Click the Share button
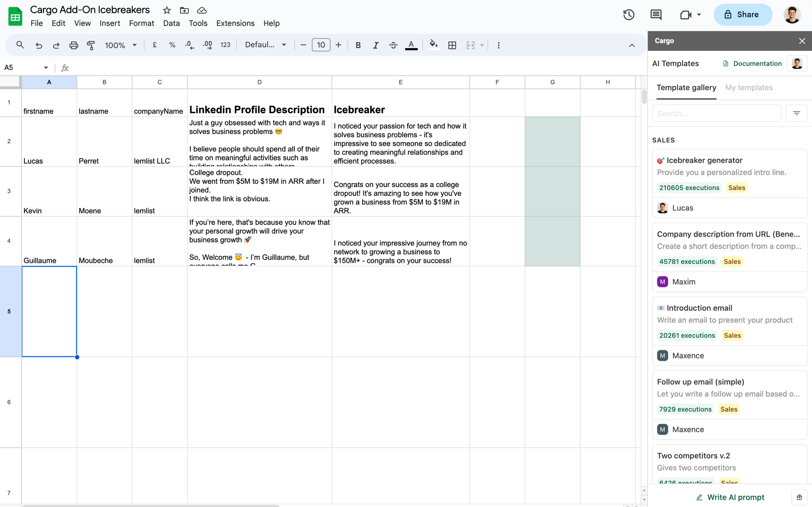Image resolution: width=812 pixels, height=507 pixels. click(x=743, y=15)
